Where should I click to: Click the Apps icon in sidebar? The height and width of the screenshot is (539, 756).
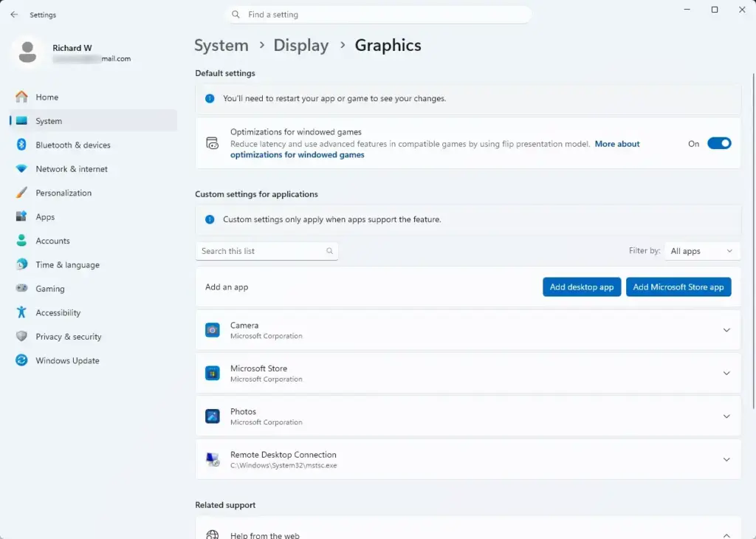click(x=21, y=216)
